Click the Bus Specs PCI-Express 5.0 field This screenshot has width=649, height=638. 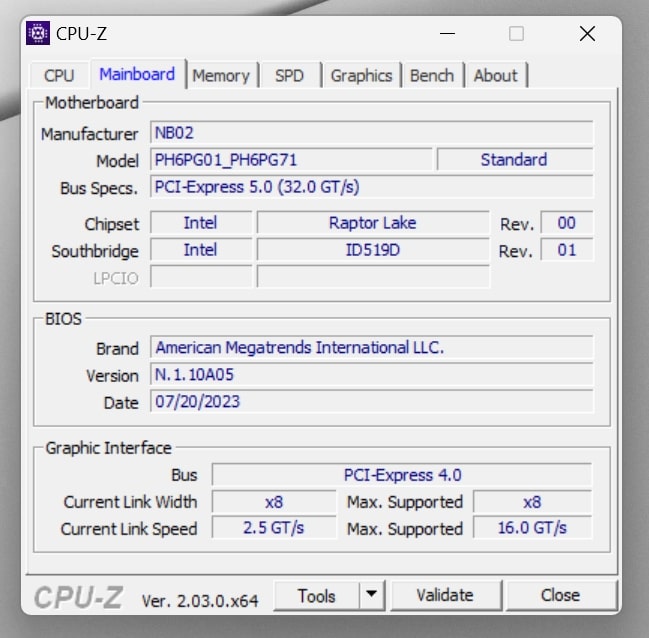[371, 187]
